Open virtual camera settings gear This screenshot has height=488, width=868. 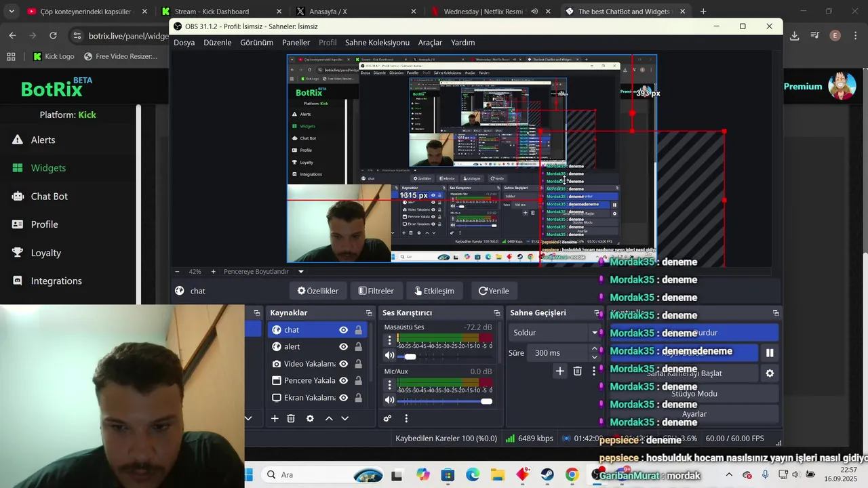(x=770, y=373)
